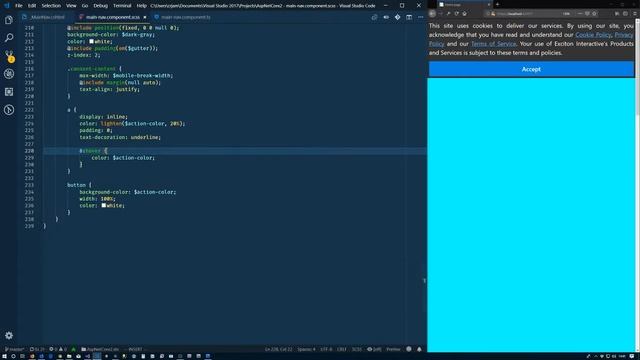640x360 pixels.
Task: Click 'text-decoration: underline;' code line
Action: [120, 137]
